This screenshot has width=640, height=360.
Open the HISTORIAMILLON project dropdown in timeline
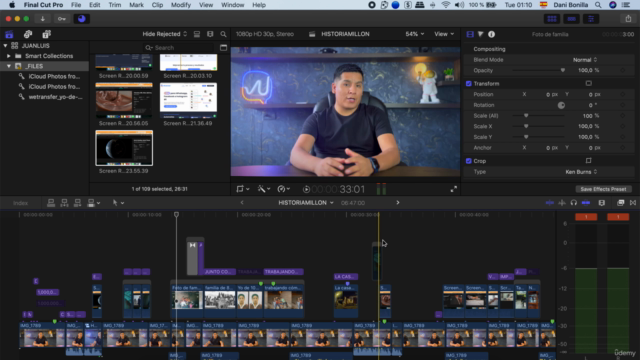306,203
